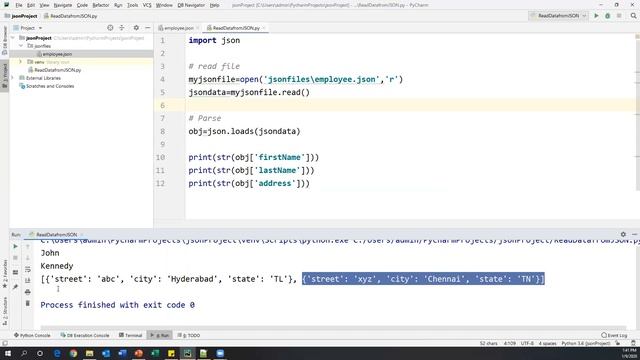Viewport: 640px width, 360px height.
Task: Open the Help menu
Action: [214, 5]
